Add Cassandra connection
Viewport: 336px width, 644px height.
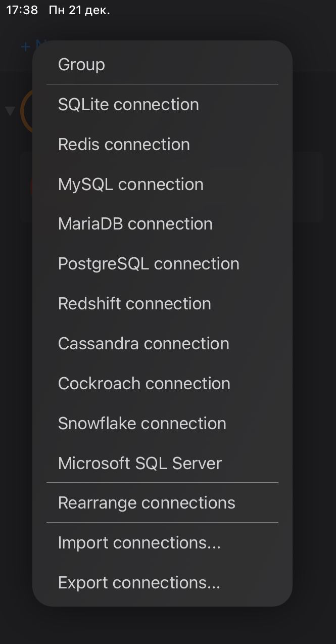pyautogui.click(x=162, y=344)
